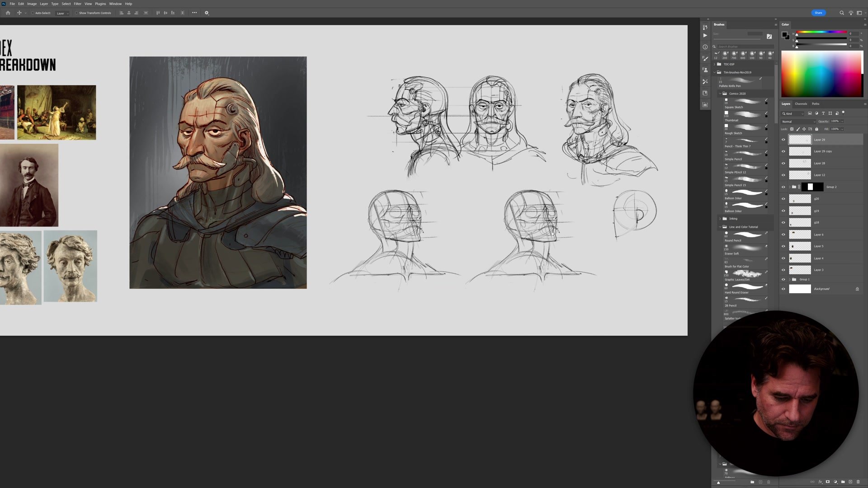Lock transparent pixels icon

tap(792, 129)
